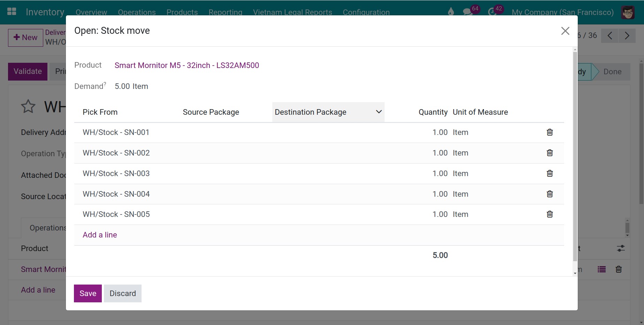Discard the stock move changes
644x325 pixels.
coord(123,293)
